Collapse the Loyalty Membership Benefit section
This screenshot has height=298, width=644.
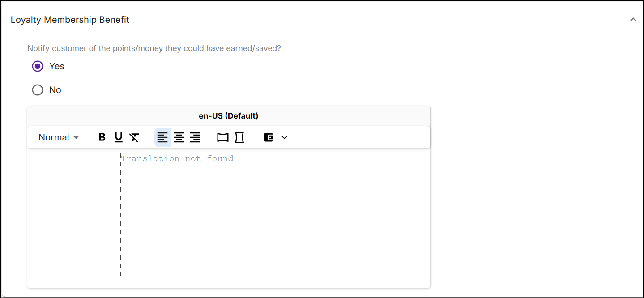[633, 20]
